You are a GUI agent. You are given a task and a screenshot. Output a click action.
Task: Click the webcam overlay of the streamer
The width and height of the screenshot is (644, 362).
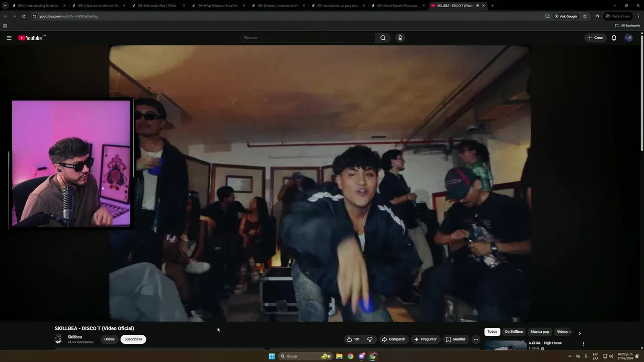coord(71,163)
